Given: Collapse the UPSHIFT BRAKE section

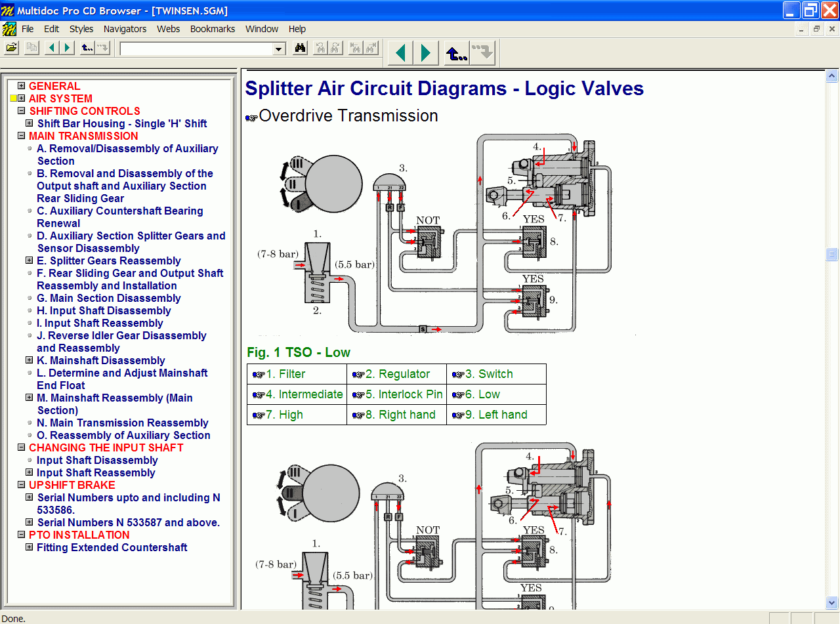Looking at the screenshot, I should [22, 485].
